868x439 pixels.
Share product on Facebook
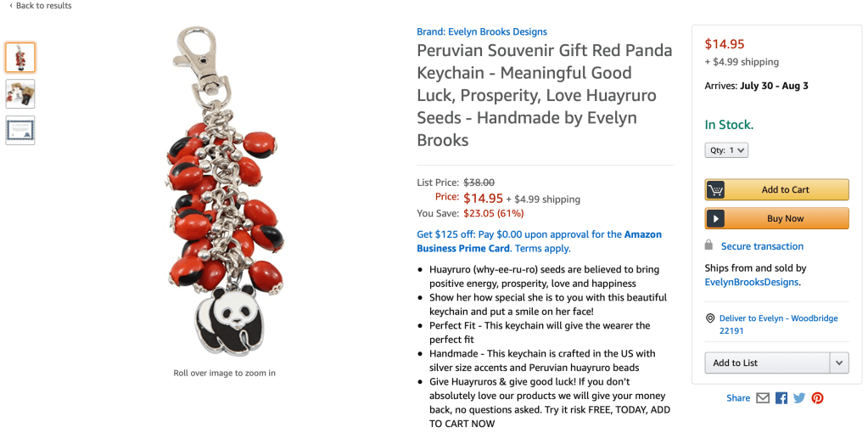781,398
